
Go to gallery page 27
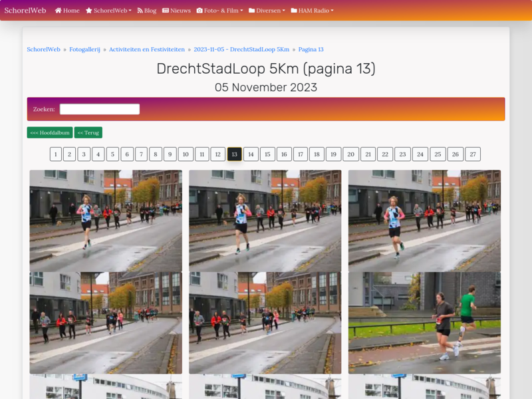coord(473,154)
